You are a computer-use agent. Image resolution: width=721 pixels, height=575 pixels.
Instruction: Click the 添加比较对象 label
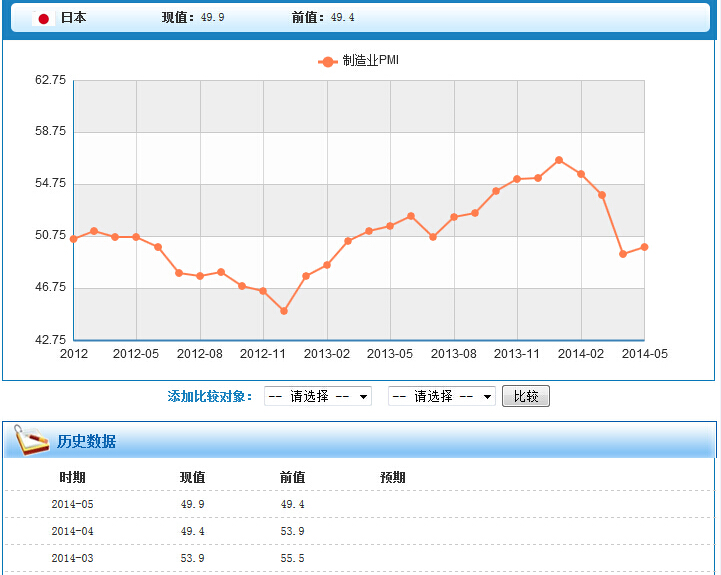pyautogui.click(x=210, y=396)
